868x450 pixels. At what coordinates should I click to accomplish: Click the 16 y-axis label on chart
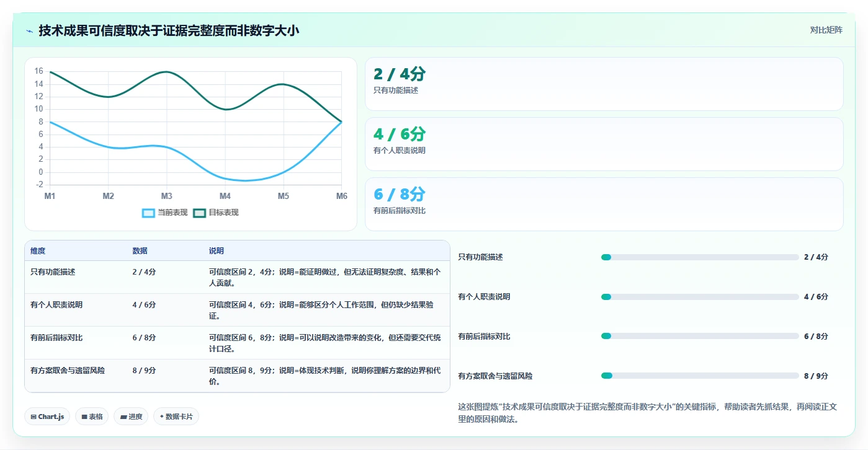coord(39,71)
